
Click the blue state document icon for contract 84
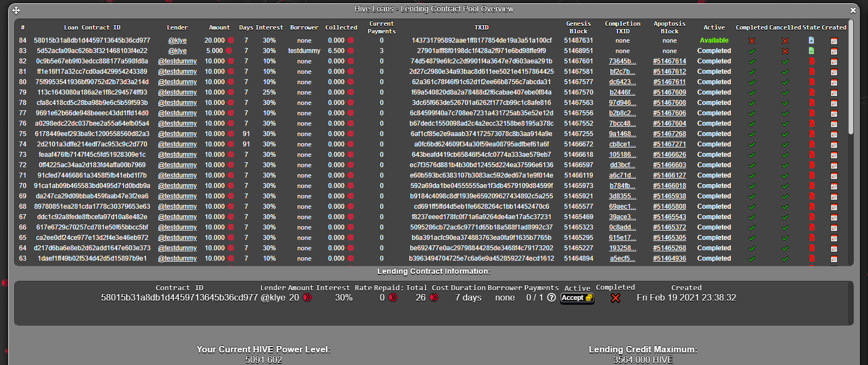tap(811, 40)
